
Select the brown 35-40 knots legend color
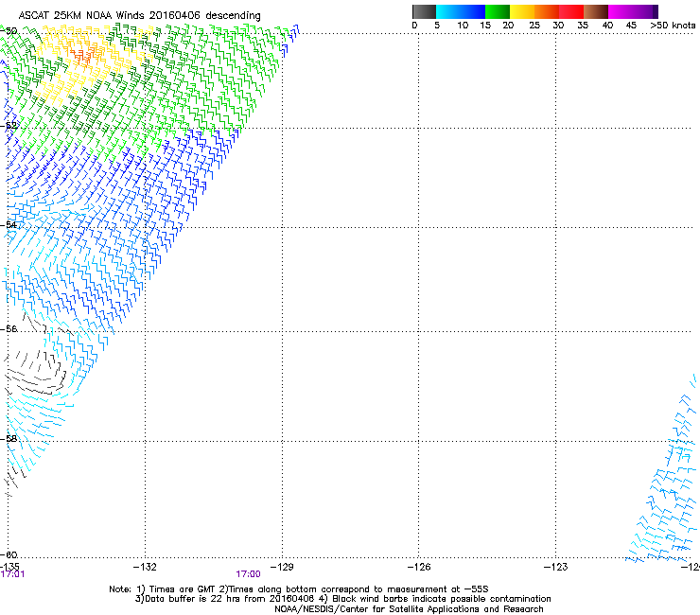coord(596,11)
